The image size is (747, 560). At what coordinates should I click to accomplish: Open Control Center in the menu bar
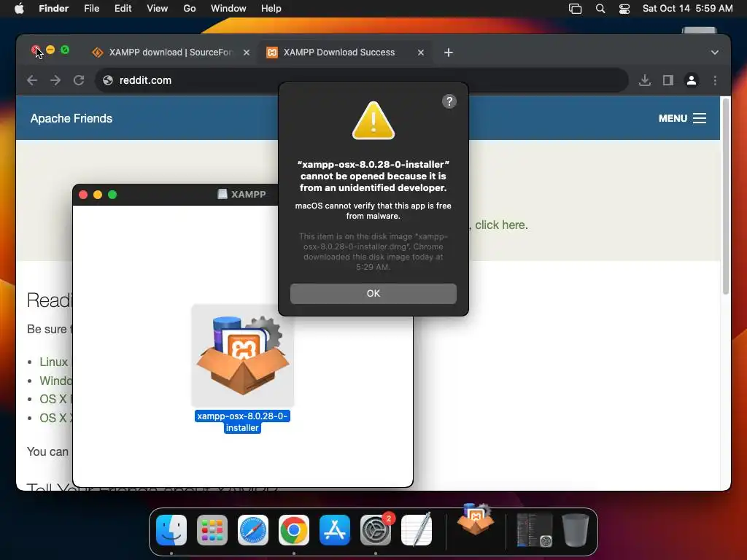coord(624,9)
